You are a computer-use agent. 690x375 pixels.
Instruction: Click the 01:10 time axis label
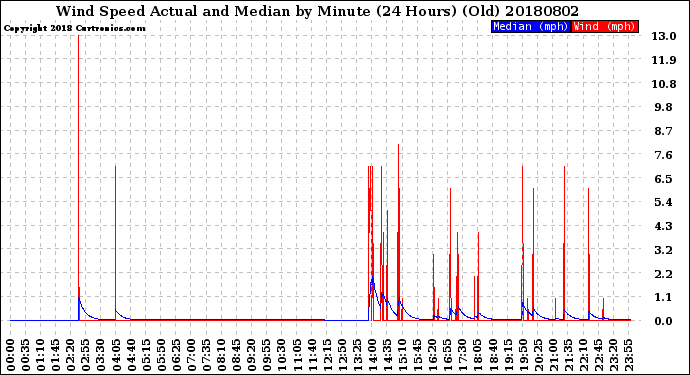click(x=41, y=355)
